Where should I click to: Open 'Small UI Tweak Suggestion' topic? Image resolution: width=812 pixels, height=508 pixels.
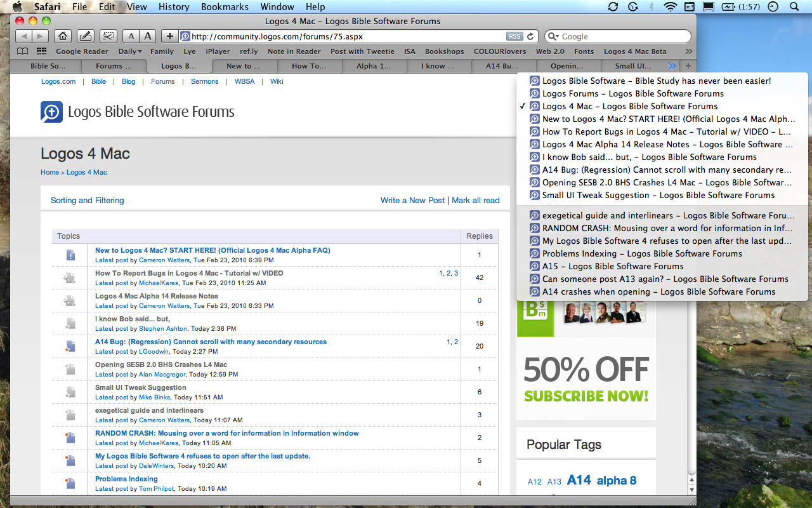click(x=141, y=387)
